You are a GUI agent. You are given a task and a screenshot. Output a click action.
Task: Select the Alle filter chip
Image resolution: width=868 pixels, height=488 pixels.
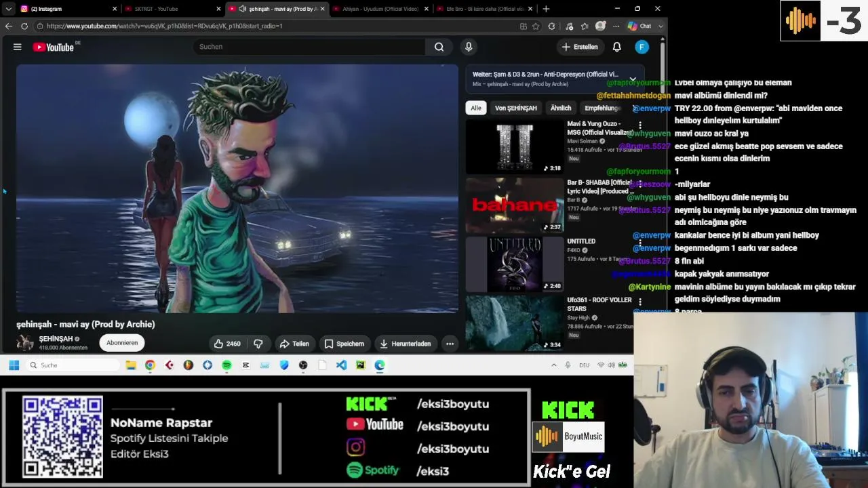tap(476, 108)
